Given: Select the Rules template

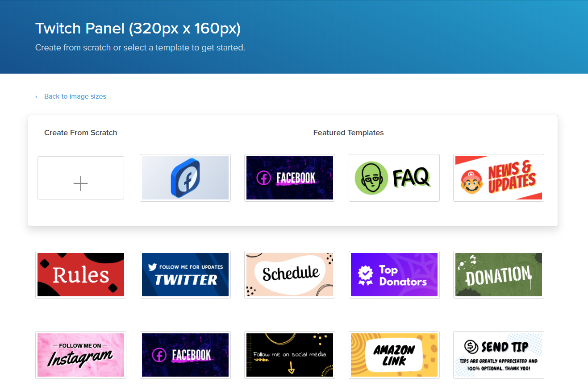Looking at the screenshot, I should (80, 274).
